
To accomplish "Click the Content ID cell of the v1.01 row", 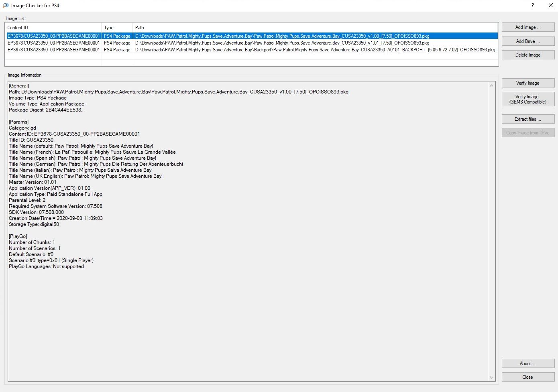I will click(x=53, y=43).
